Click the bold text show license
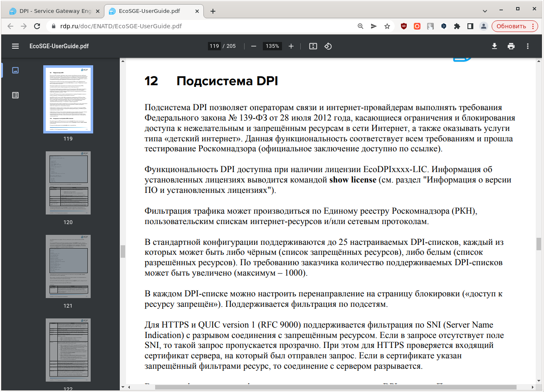This screenshot has height=392, width=544. pos(353,180)
